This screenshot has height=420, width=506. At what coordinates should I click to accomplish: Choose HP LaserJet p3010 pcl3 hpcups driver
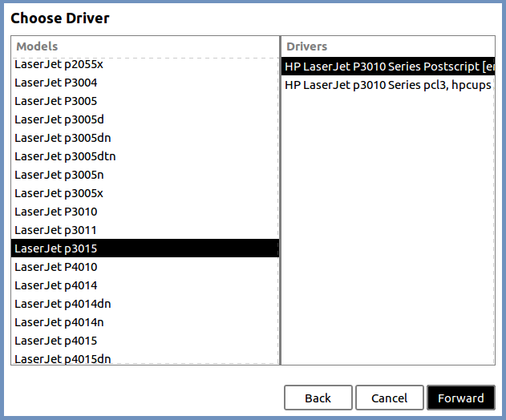(x=388, y=85)
